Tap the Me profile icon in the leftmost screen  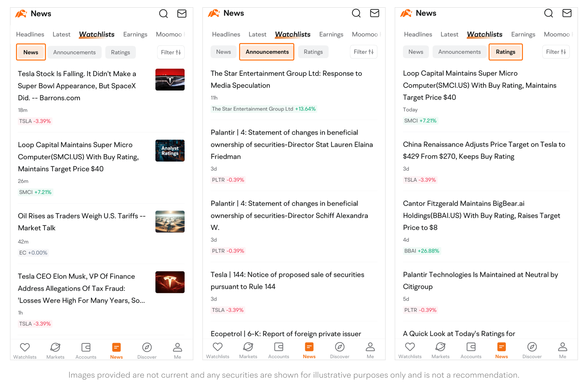177,347
